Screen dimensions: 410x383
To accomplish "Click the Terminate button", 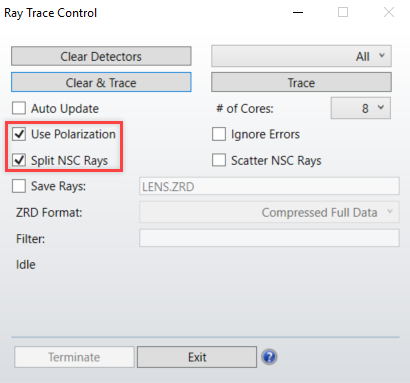I will point(74,357).
